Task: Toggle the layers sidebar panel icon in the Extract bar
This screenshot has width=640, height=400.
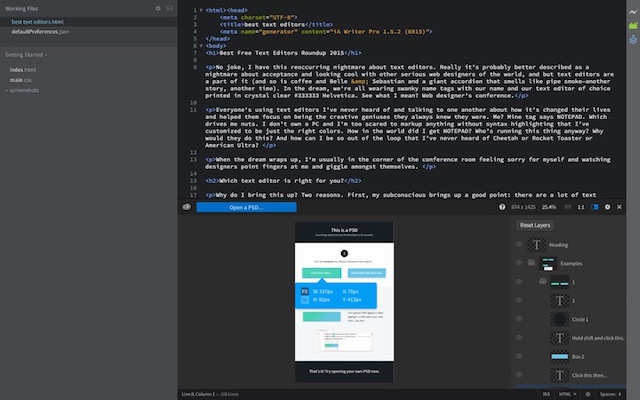Action: [x=595, y=207]
